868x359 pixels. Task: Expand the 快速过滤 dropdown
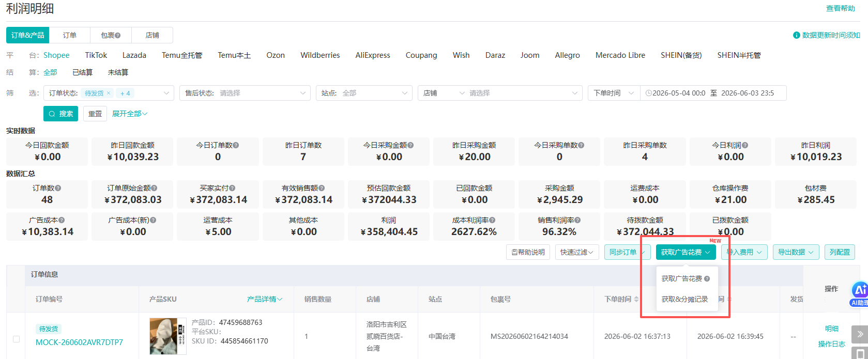[x=577, y=252]
